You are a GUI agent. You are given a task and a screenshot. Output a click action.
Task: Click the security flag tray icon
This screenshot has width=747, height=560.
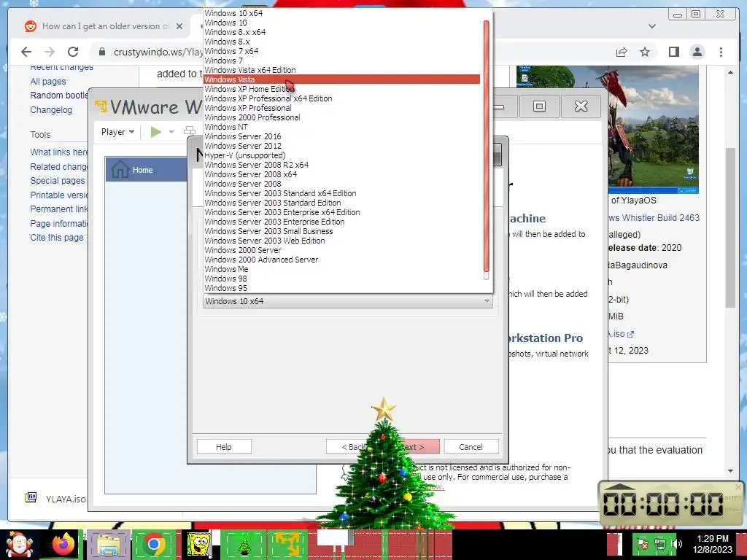pyautogui.click(x=642, y=544)
